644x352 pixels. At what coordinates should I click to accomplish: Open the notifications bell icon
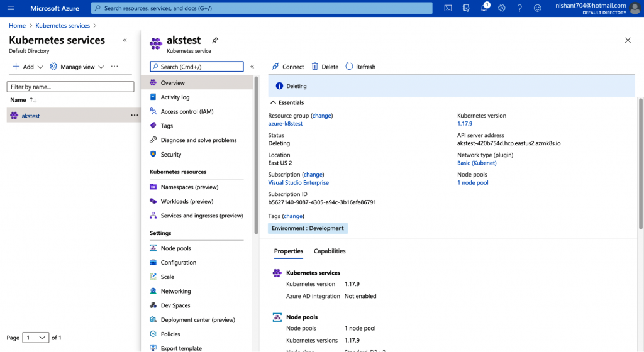point(484,8)
